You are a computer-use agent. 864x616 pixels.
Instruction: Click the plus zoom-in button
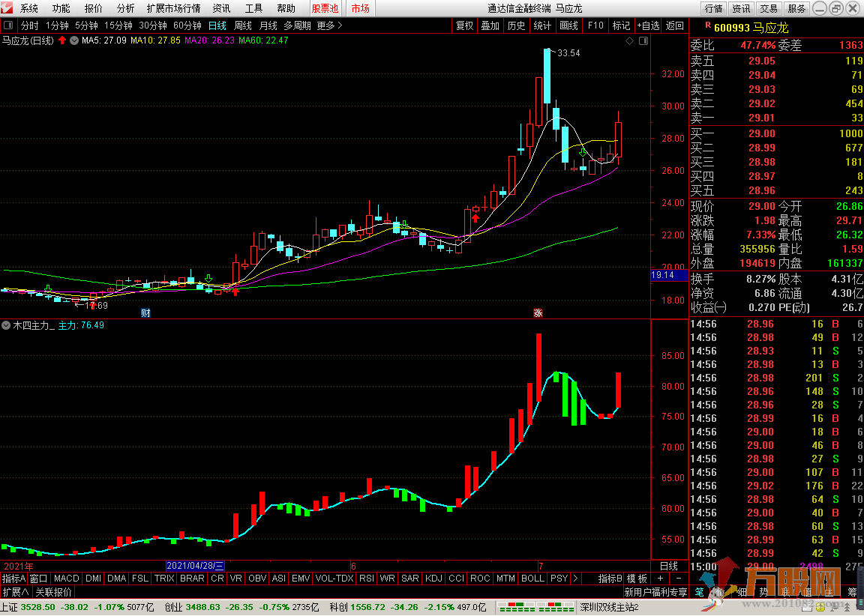point(661,578)
